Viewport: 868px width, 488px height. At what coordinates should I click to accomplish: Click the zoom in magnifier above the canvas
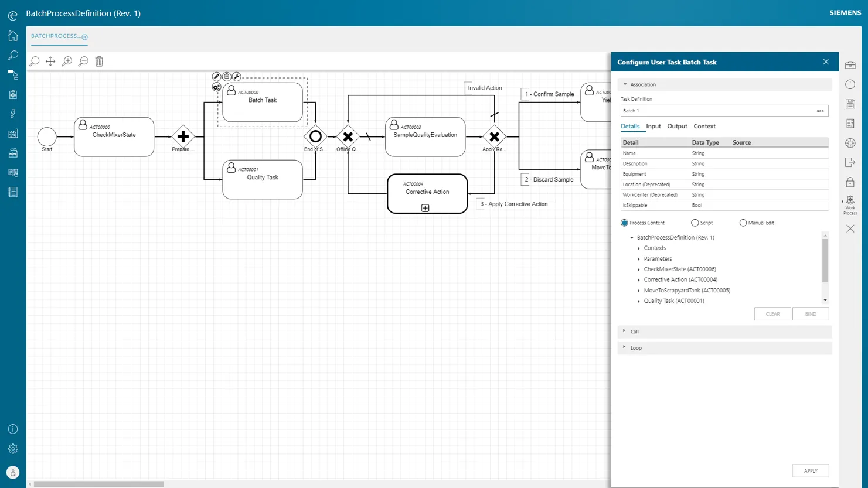click(67, 61)
